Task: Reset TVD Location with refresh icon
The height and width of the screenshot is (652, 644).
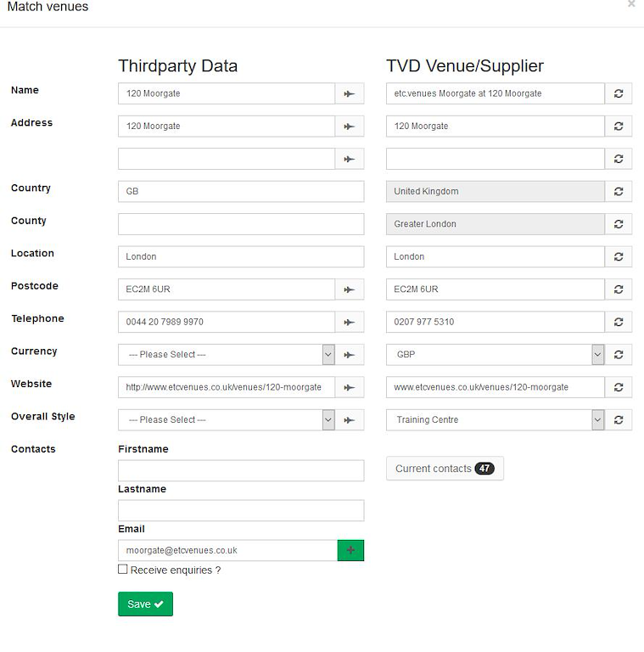Action: (x=619, y=257)
